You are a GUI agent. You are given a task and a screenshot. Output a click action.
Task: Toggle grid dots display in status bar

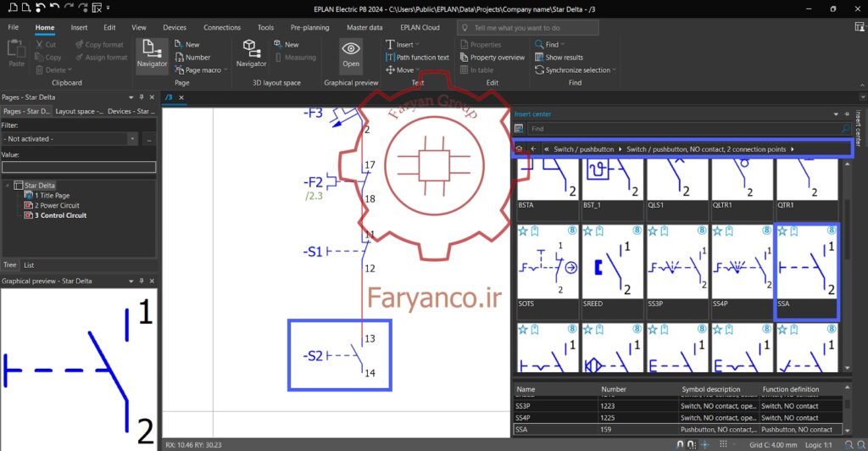pyautogui.click(x=723, y=444)
